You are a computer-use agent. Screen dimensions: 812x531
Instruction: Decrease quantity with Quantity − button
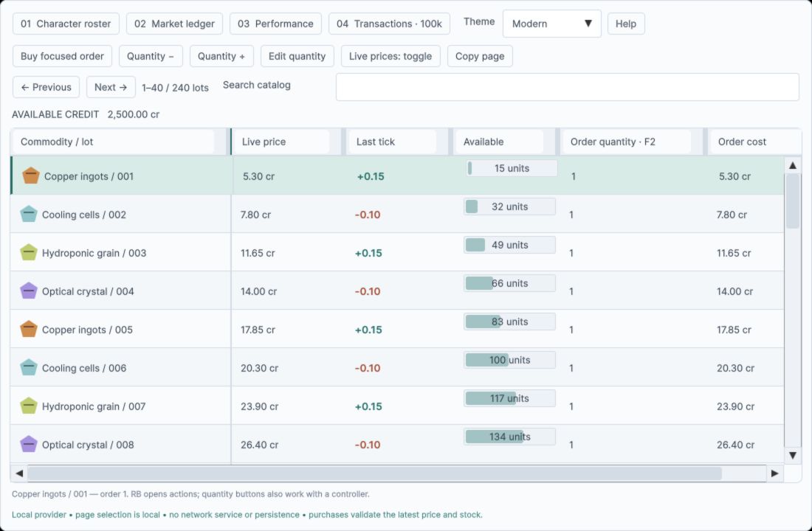pyautogui.click(x=151, y=56)
